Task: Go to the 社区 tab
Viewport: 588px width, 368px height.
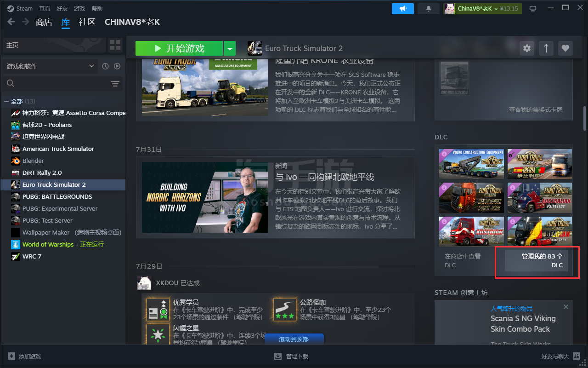Action: click(x=87, y=22)
